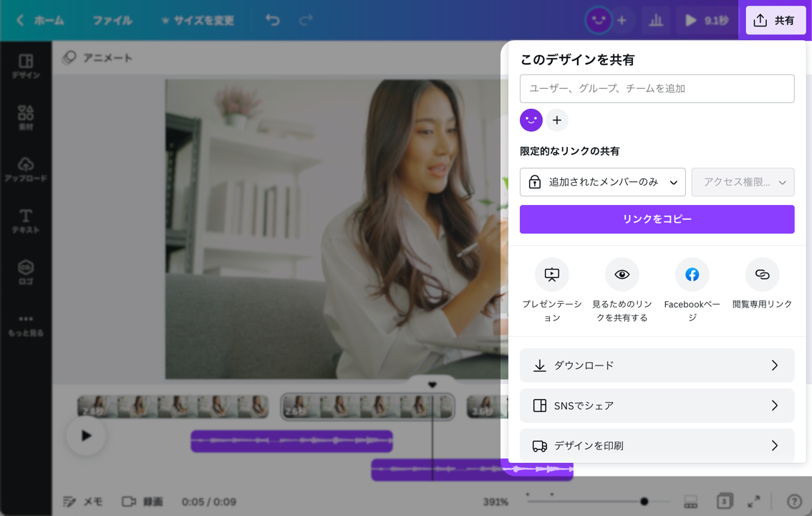Open the help question mark icon
Screen dimensions: 812x516
tap(794, 502)
